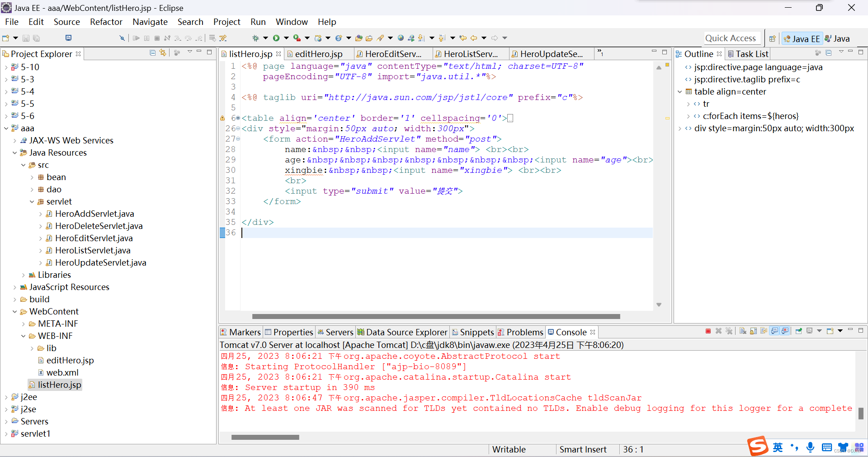
Task: Open the Refactor menu
Action: pos(106,22)
